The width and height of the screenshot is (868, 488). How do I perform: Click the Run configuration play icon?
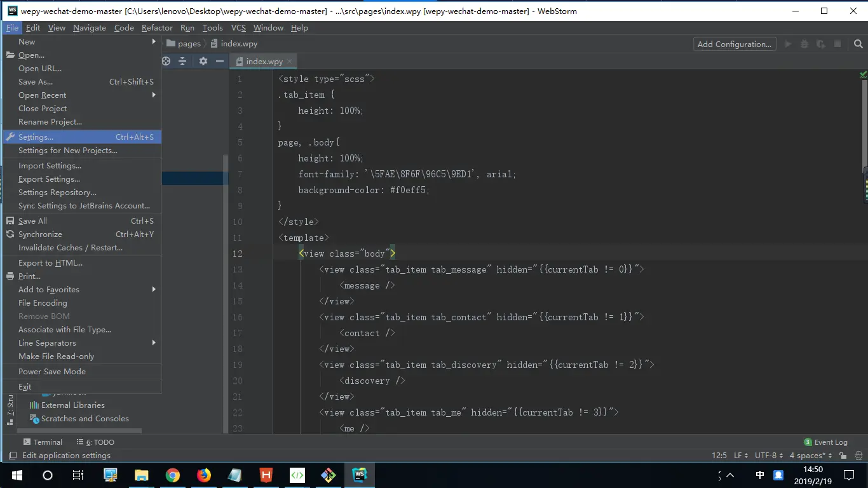(788, 44)
